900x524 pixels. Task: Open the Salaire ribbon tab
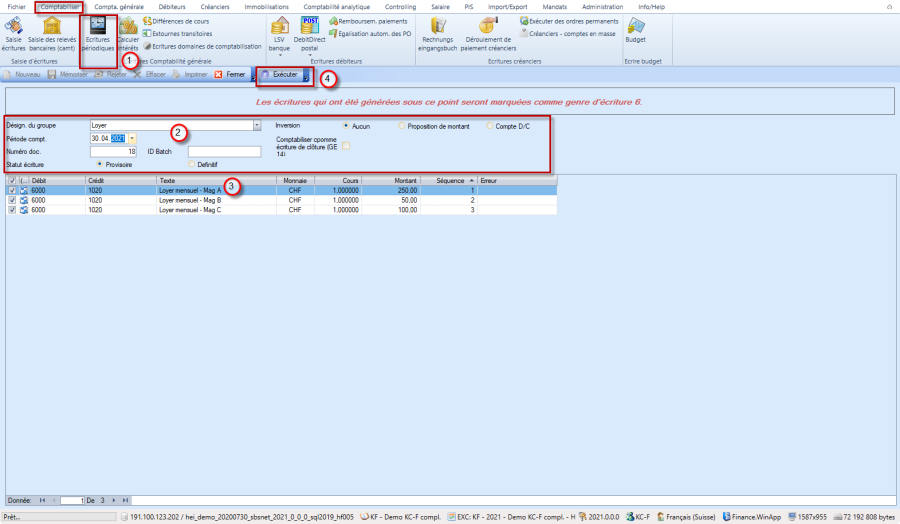tap(440, 7)
